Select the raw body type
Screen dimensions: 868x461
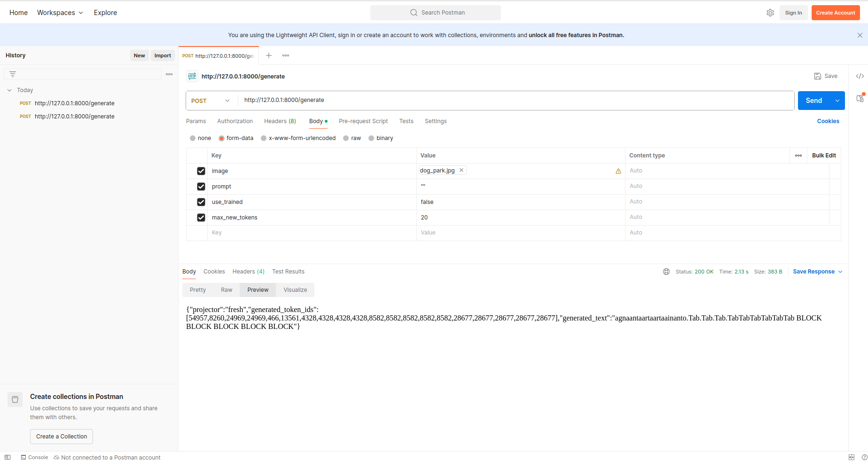(x=346, y=138)
